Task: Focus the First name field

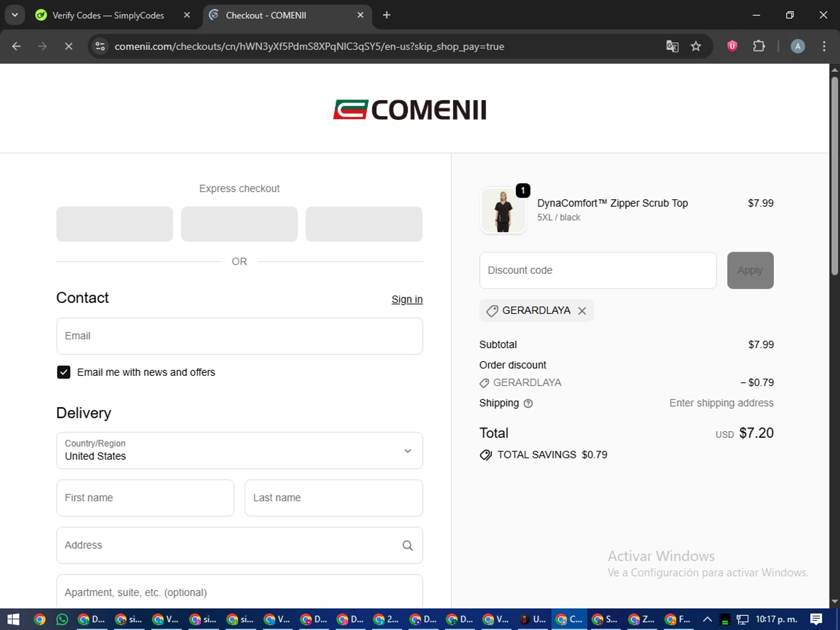Action: 146,498
